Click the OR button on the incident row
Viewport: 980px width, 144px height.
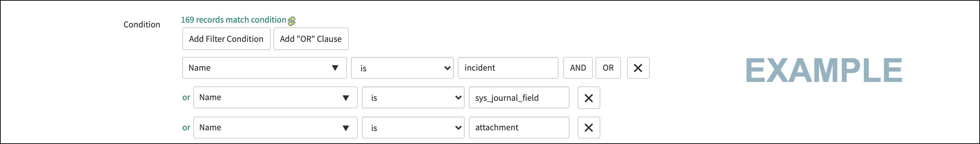[x=608, y=68]
